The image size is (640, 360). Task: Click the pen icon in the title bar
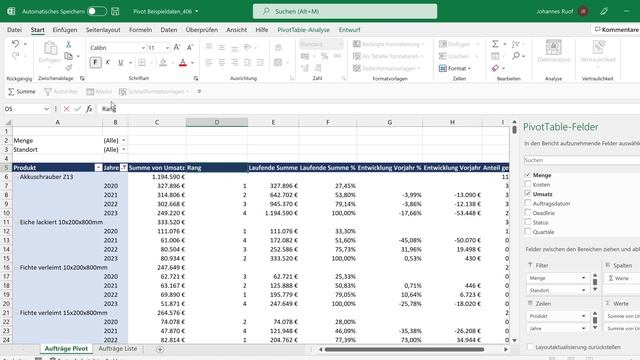(604, 11)
